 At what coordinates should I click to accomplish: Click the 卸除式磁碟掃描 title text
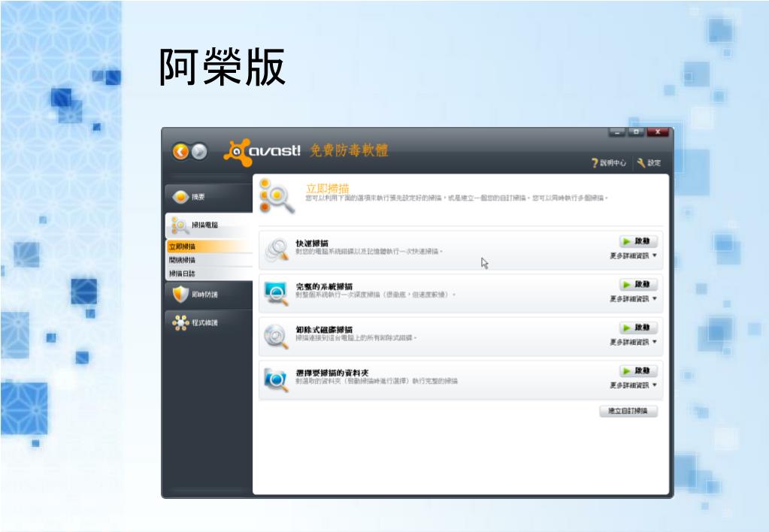click(x=324, y=330)
